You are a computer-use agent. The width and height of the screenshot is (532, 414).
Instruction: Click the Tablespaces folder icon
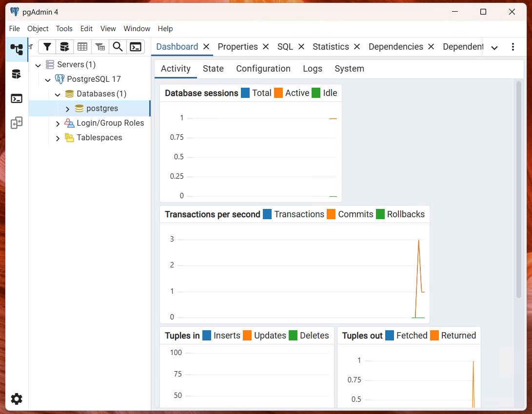(x=69, y=137)
